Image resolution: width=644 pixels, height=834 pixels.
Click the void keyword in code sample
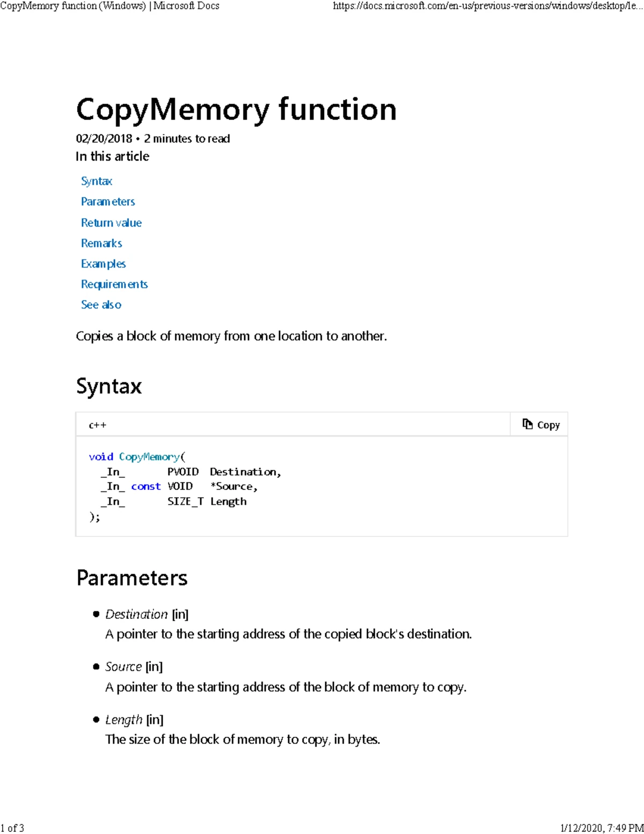click(x=101, y=456)
